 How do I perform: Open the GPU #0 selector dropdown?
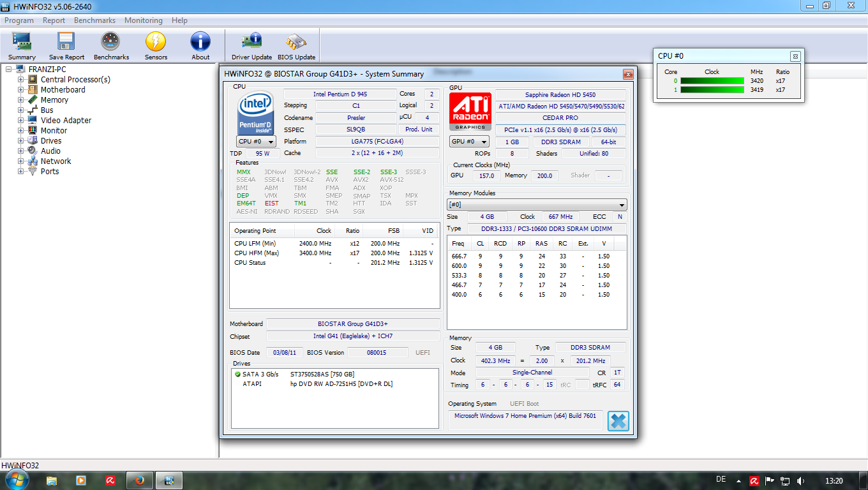[469, 142]
